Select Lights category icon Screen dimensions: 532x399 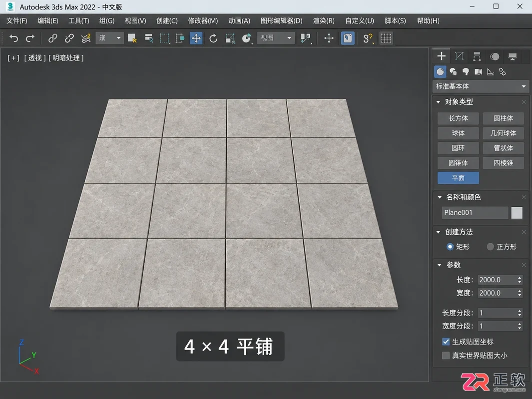pyautogui.click(x=466, y=72)
